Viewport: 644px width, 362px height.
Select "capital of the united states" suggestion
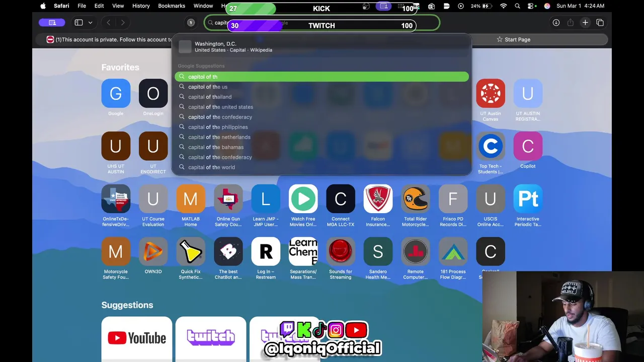coord(322,107)
